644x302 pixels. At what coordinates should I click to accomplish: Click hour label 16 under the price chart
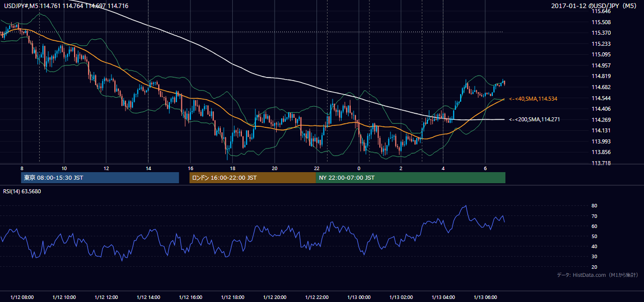click(190, 168)
